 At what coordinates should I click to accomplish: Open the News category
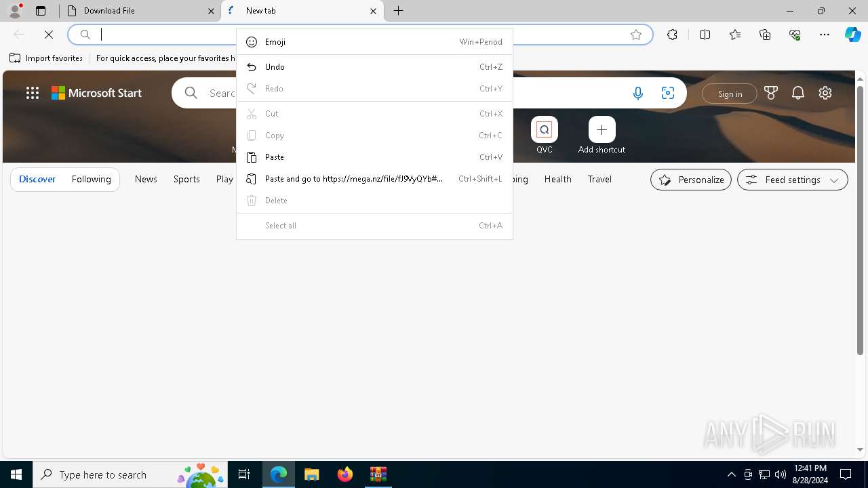pos(146,179)
